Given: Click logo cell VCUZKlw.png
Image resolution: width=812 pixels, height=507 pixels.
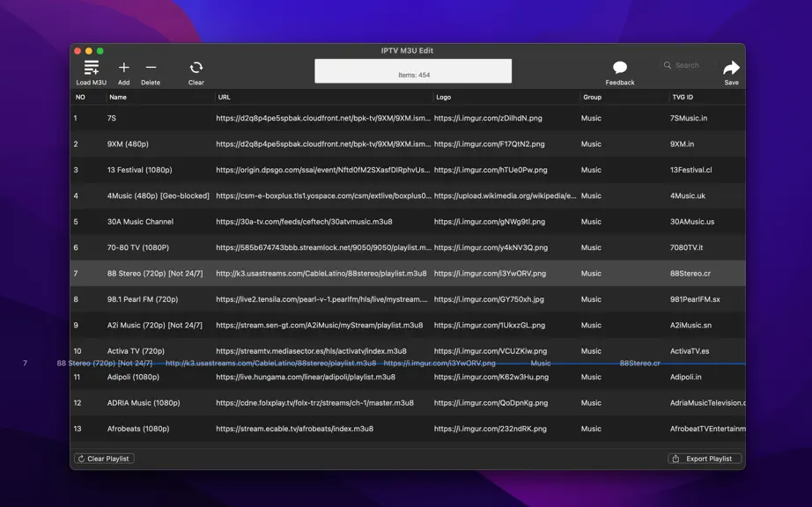Looking at the screenshot, I should point(491,350).
